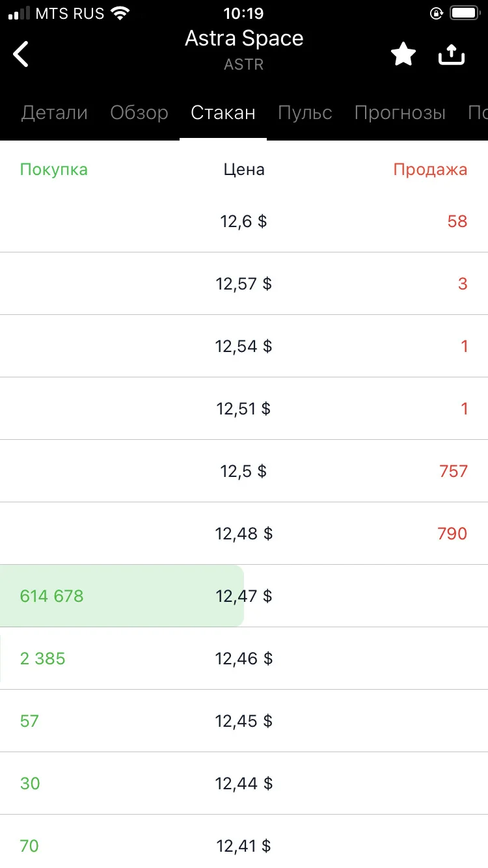Select the 2 385 buy order
This screenshot has height=868, width=488.
(43, 658)
